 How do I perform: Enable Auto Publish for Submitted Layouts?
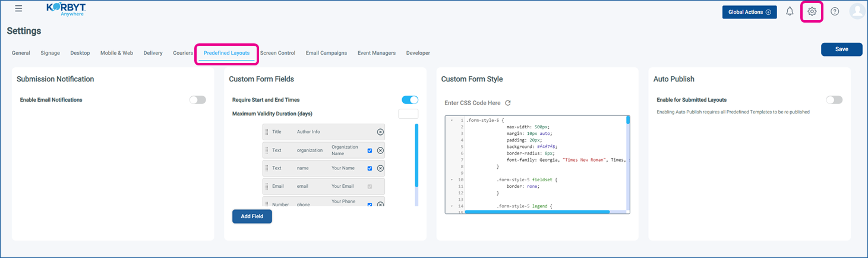tap(834, 100)
